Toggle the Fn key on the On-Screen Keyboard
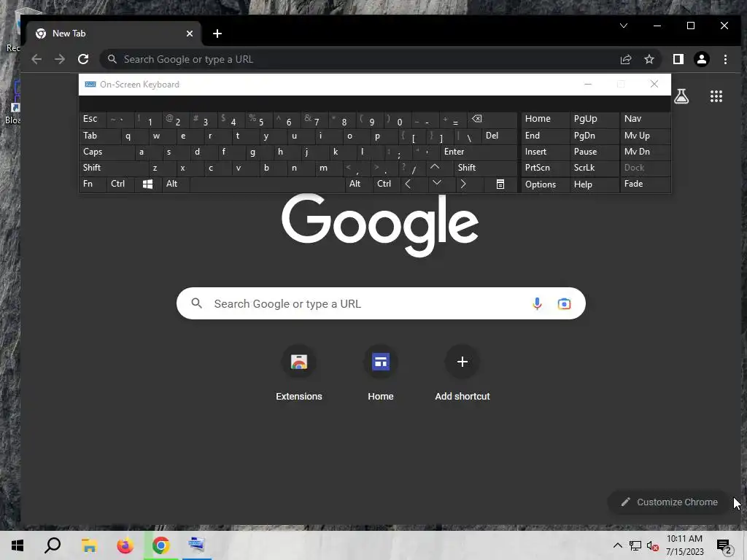The width and height of the screenshot is (747, 560). point(93,184)
